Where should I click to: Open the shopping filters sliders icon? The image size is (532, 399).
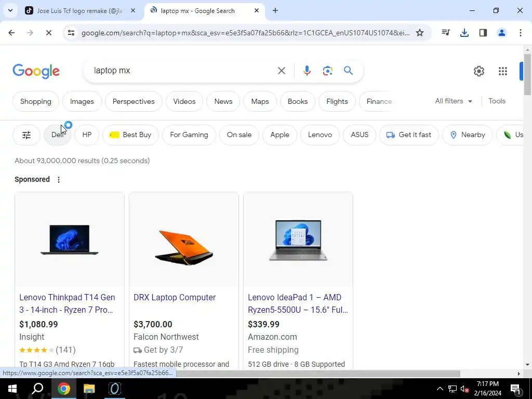[x=26, y=135]
